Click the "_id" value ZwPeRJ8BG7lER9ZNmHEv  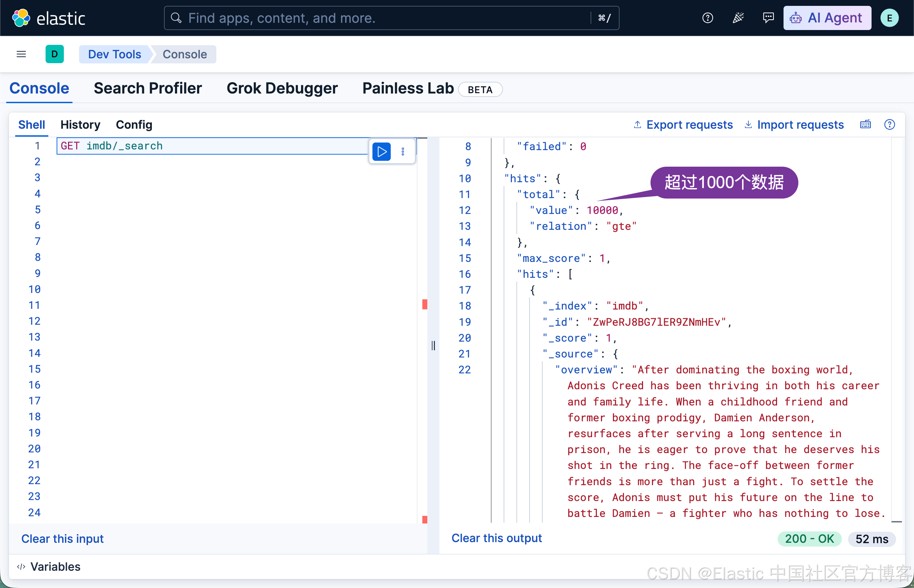[656, 322]
